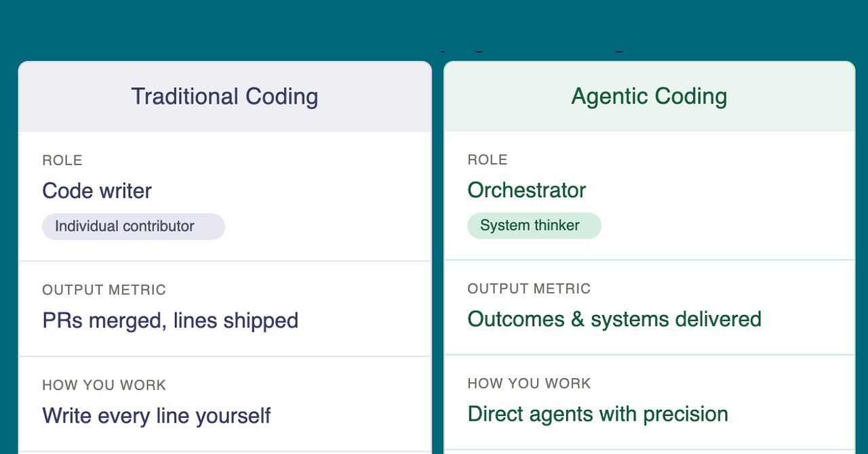Click OUTPUT METRIC label in Agentic card
Viewport: 868px width, 454px height.
pos(529,289)
